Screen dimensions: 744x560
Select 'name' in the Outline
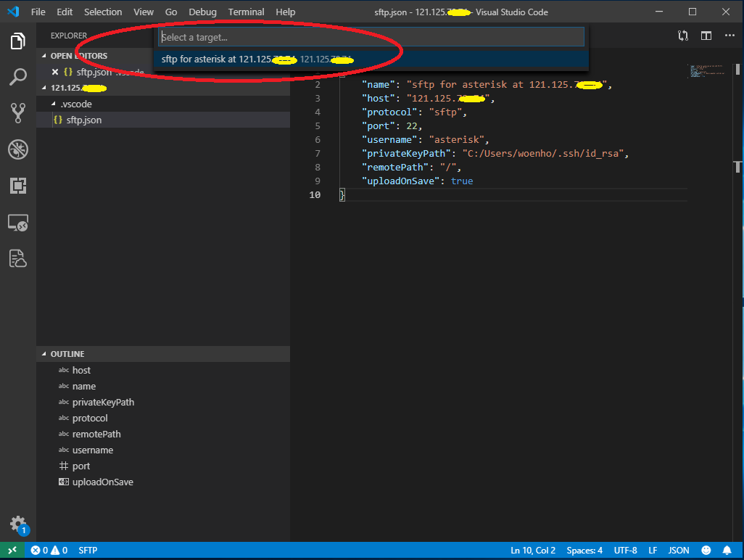coord(84,387)
